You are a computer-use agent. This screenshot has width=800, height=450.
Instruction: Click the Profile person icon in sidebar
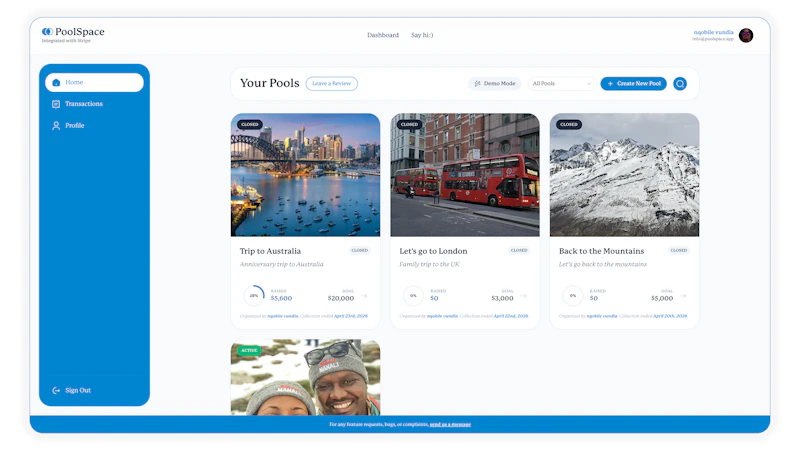(56, 126)
